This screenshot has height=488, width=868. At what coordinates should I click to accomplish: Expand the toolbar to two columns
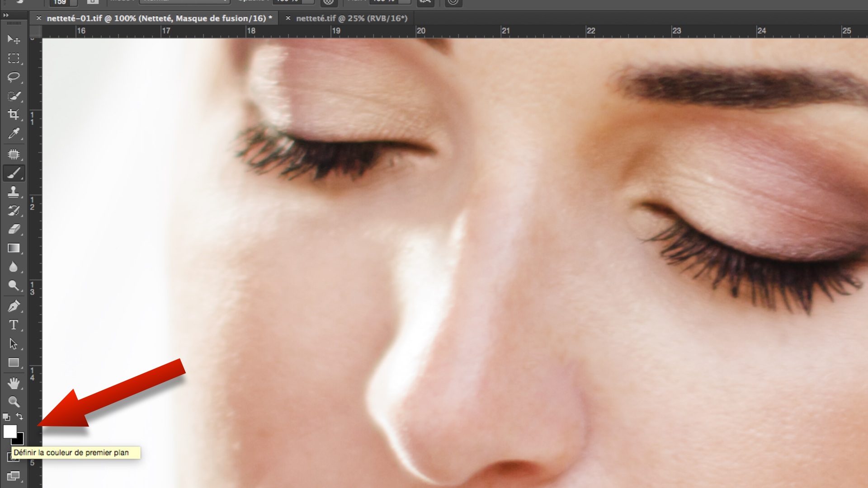click(6, 15)
